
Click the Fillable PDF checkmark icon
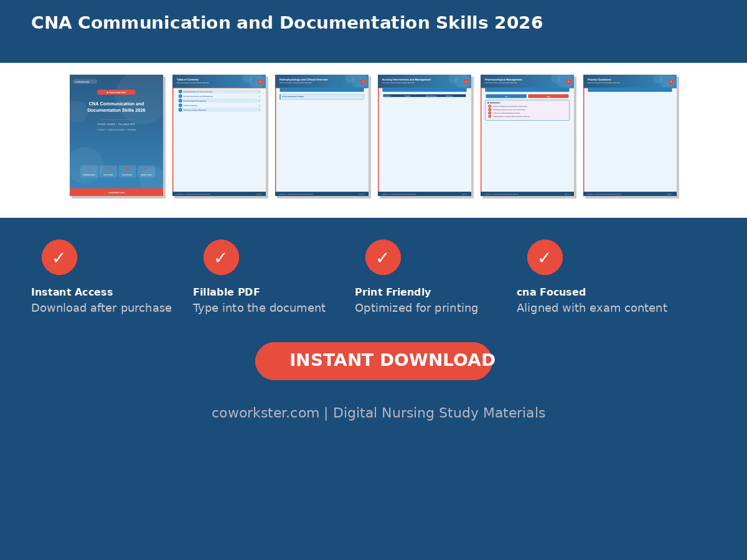click(x=221, y=257)
